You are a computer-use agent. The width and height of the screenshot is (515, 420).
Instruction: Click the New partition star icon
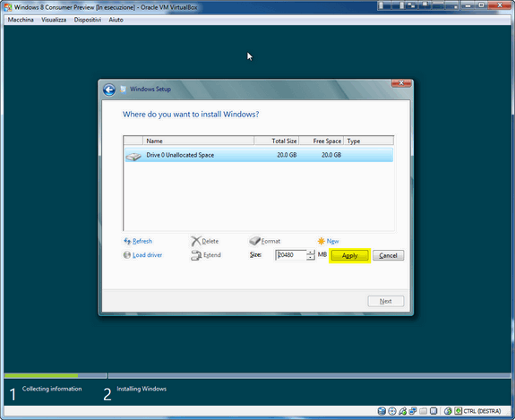pyautogui.click(x=322, y=241)
